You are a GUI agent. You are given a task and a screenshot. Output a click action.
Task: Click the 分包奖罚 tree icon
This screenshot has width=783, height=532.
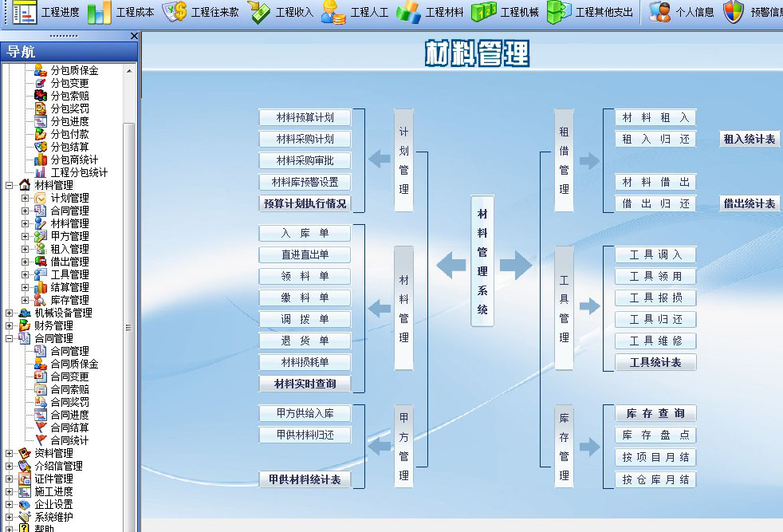click(41, 108)
